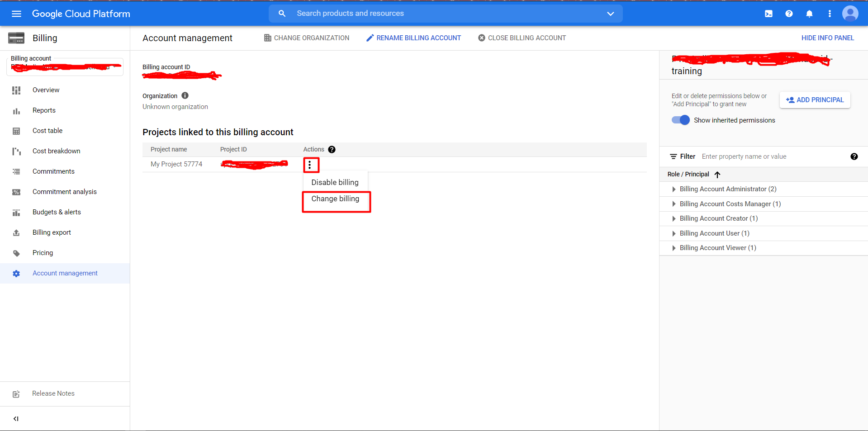Viewport: 868px width, 431px height.
Task: Open the user account avatar
Action: tap(850, 14)
